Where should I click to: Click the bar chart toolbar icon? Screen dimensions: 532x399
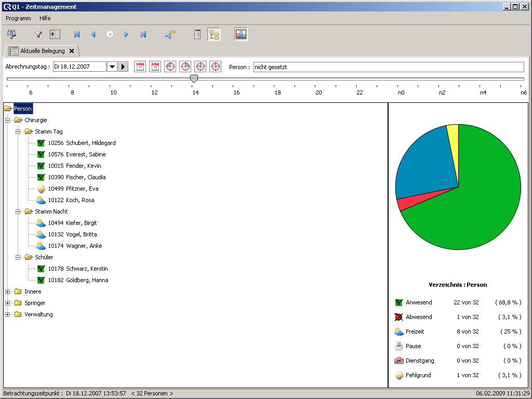point(241,34)
